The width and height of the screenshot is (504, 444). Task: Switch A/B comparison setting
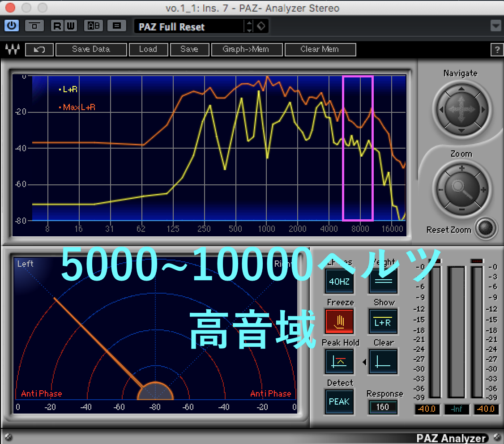94,26
